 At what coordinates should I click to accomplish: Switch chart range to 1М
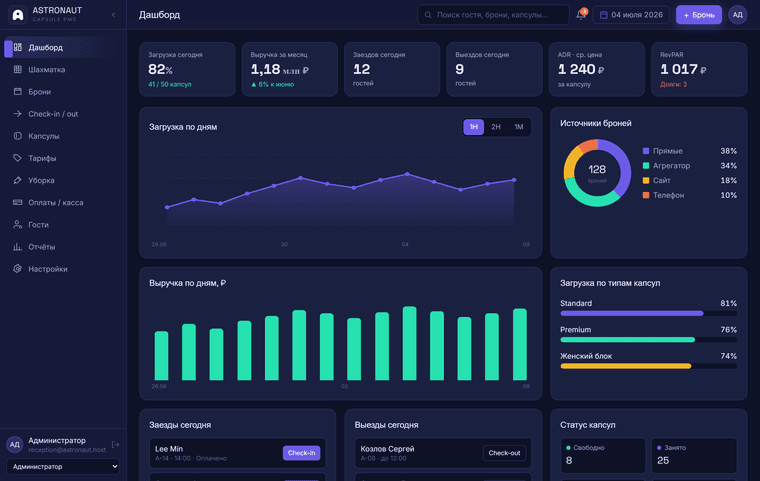pyautogui.click(x=519, y=127)
